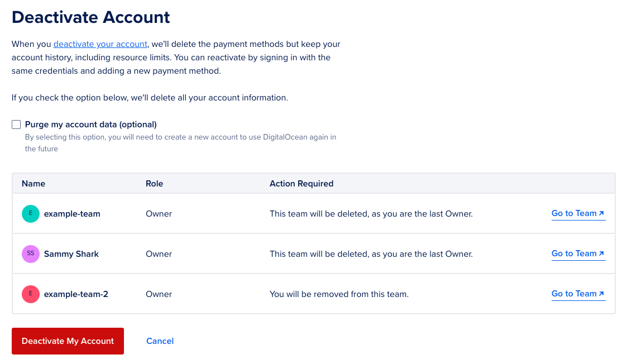This screenshot has width=632, height=364.
Task: Click the Cancel button
Action: point(160,341)
